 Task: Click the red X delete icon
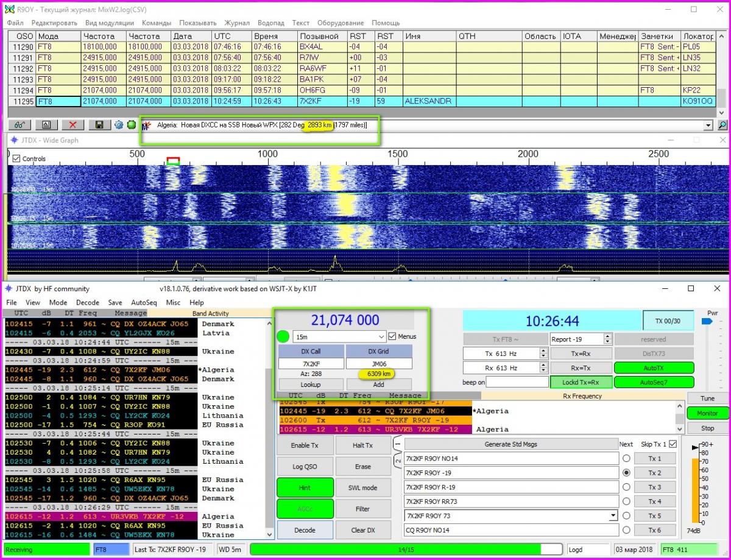(72, 125)
